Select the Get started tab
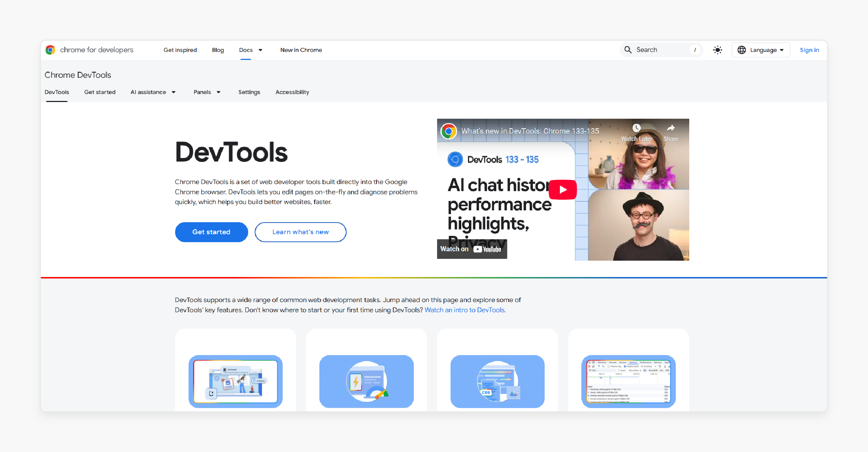The height and width of the screenshot is (452, 868). [100, 92]
